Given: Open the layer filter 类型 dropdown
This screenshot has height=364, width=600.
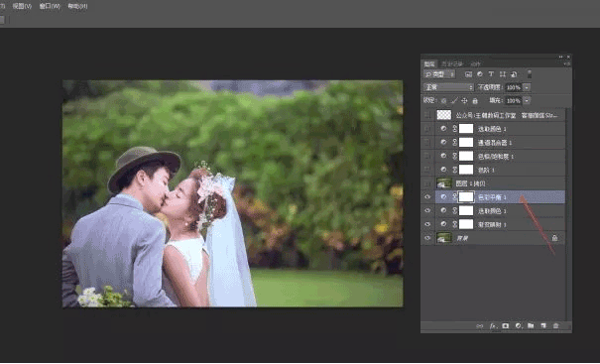Looking at the screenshot, I should [x=439, y=74].
